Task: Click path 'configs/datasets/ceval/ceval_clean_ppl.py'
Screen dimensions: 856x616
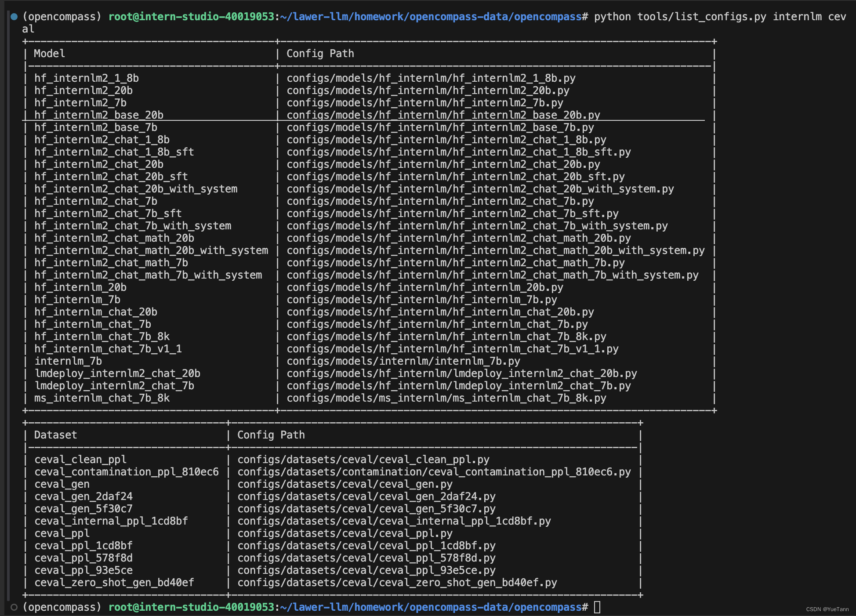Action: pyautogui.click(x=363, y=460)
